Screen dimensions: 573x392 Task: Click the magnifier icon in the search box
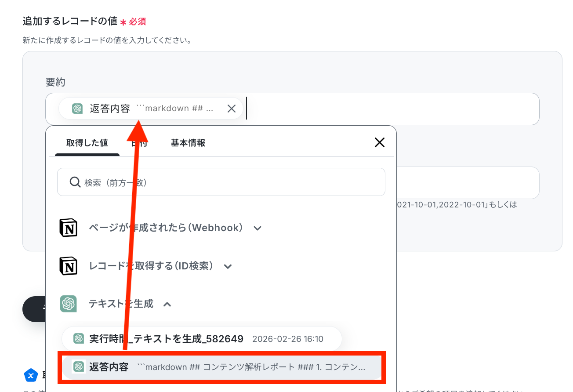[x=75, y=182]
